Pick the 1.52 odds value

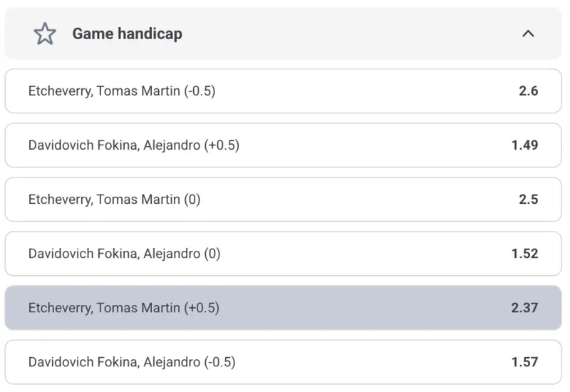(x=524, y=254)
